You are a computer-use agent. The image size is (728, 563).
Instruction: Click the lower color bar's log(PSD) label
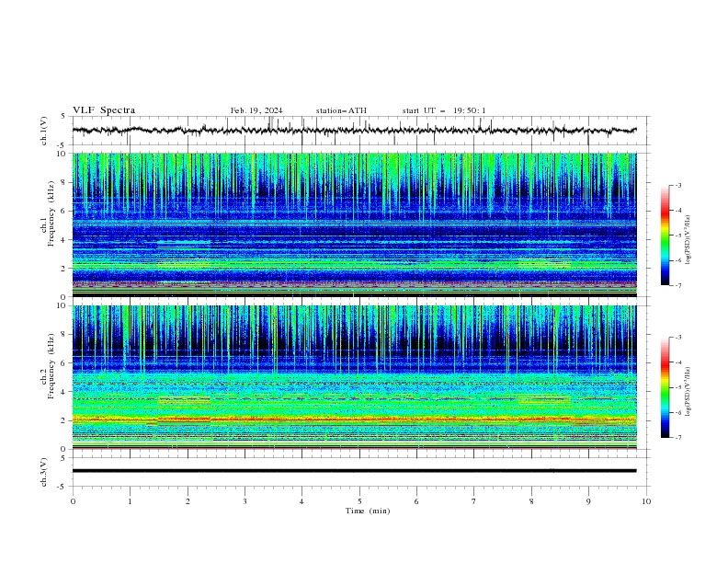688,391
